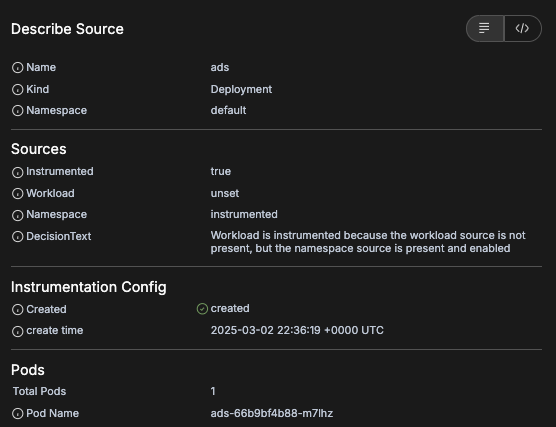Click the info icon beside Created
The height and width of the screenshot is (427, 556).
point(17,310)
